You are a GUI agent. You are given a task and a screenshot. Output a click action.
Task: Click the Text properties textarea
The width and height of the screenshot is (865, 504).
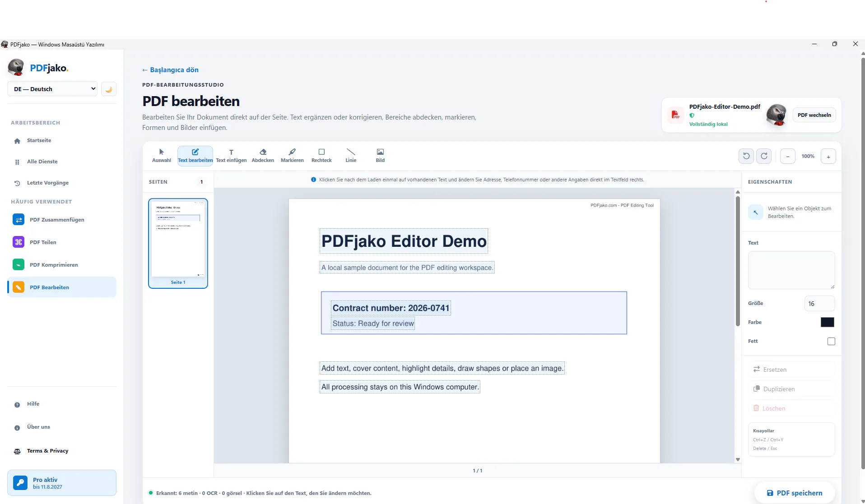791,270
